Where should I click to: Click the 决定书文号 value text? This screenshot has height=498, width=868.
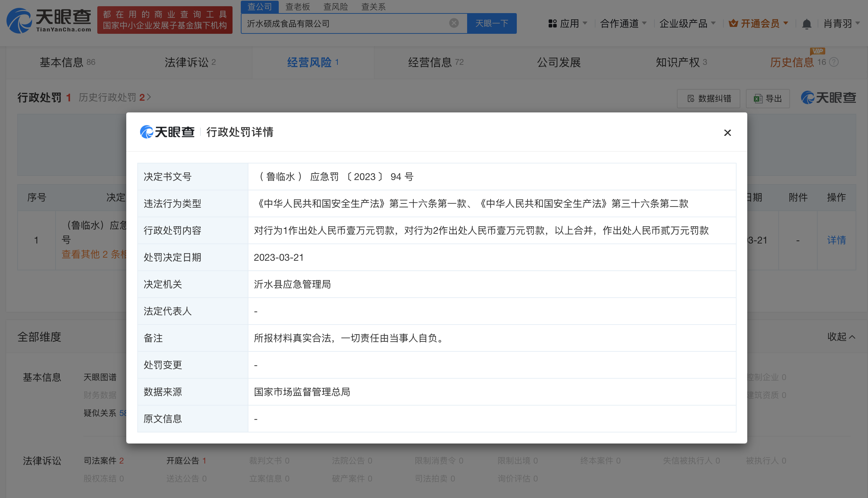pyautogui.click(x=333, y=177)
